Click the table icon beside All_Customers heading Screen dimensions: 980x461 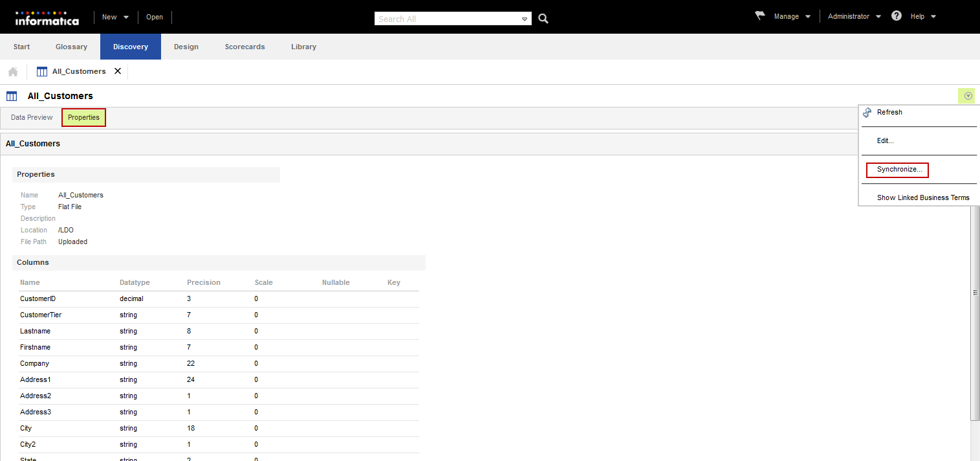pyautogui.click(x=12, y=96)
